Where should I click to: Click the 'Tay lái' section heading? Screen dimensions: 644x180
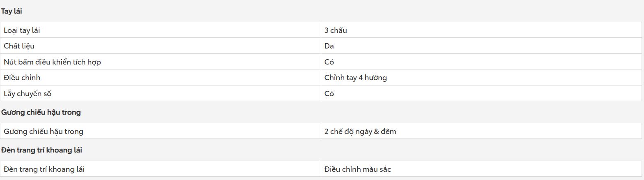[11, 12]
